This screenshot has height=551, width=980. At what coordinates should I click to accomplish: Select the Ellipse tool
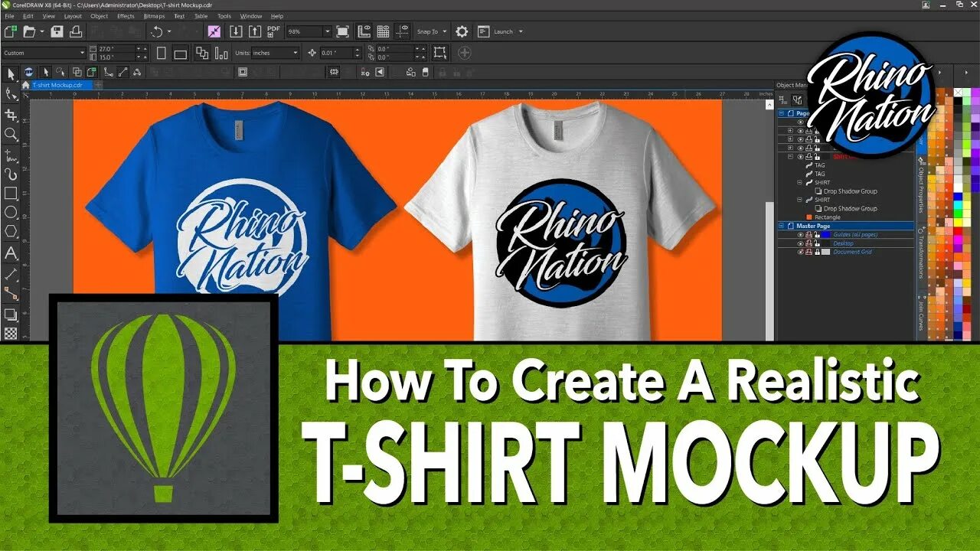[x=11, y=213]
